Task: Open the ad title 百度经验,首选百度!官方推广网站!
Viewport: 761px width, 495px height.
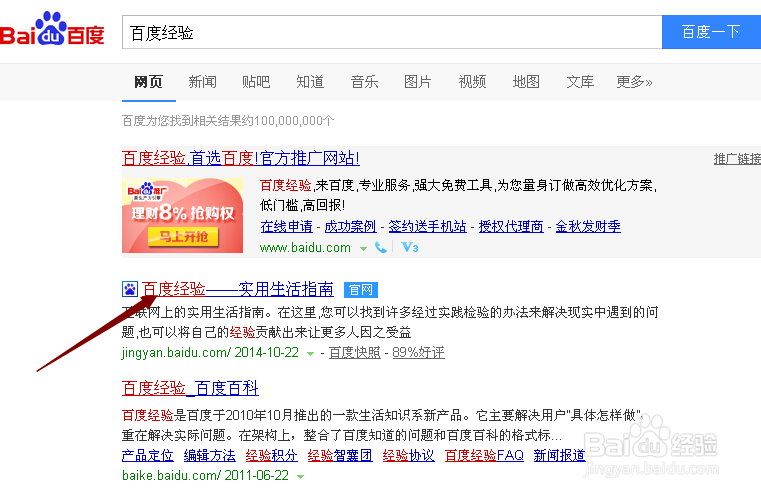Action: pos(241,158)
